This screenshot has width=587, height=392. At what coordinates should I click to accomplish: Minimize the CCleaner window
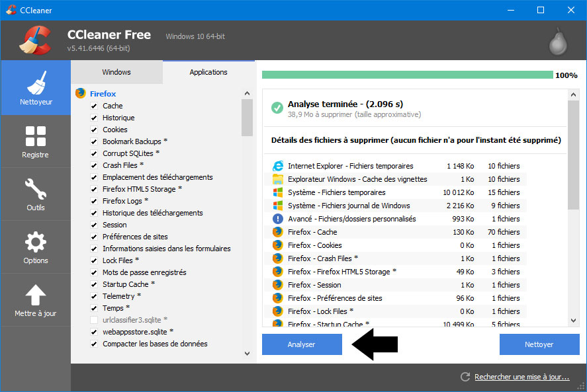[x=511, y=10]
